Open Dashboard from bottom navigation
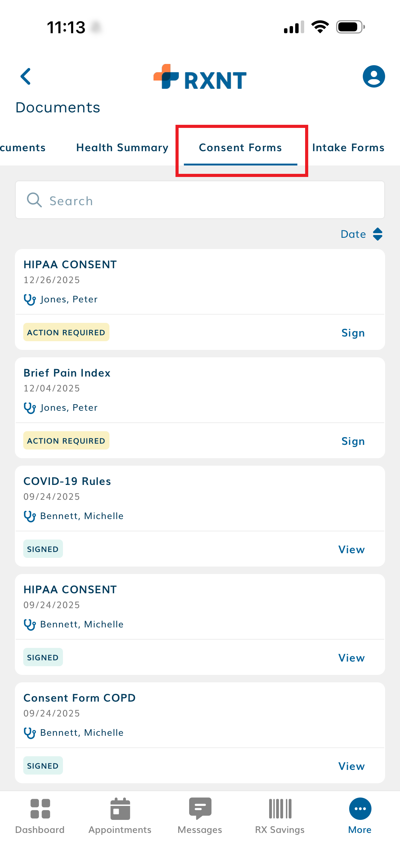The height and width of the screenshot is (868, 400). point(40,816)
